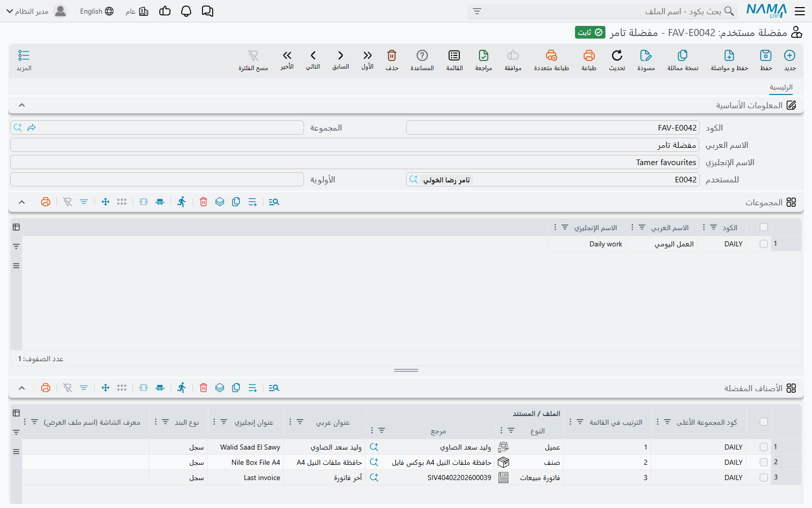Viewport: 812px width, 508px height.
Task: Click the Save (حفظ) toolbar icon
Action: point(766,55)
